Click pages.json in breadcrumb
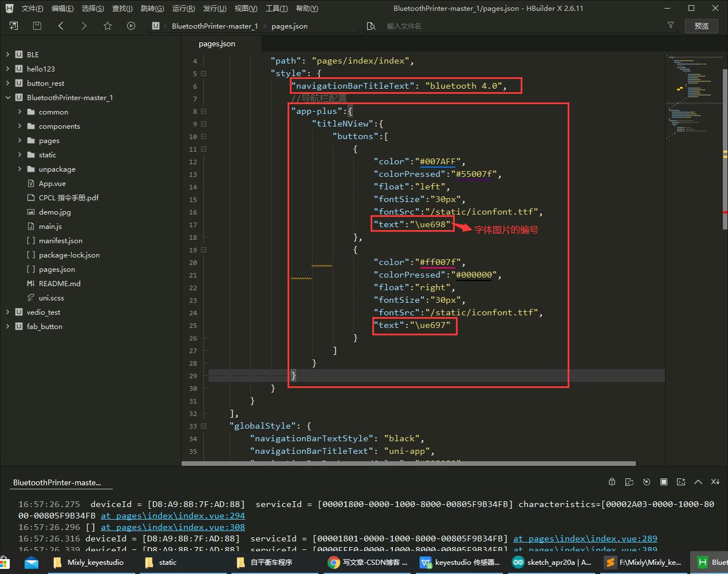728x574 pixels. [289, 26]
